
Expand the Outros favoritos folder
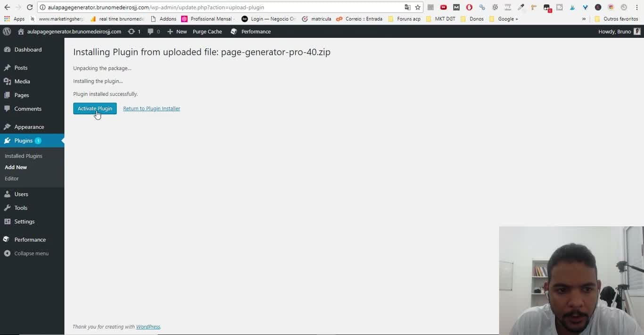click(x=616, y=19)
